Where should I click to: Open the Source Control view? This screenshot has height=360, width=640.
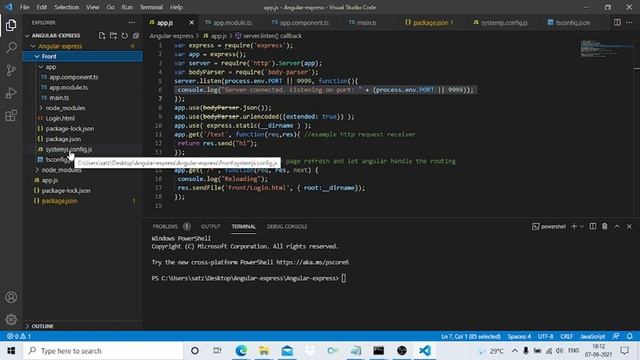point(11,70)
